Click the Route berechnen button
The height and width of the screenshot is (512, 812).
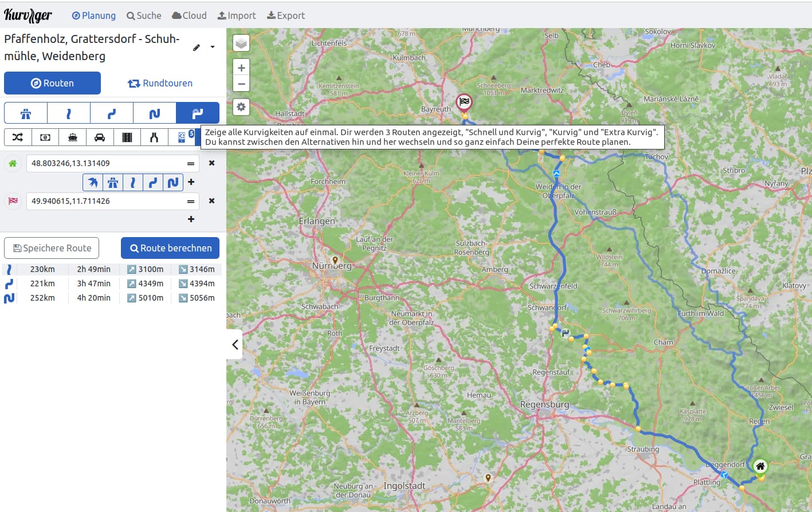coord(170,248)
